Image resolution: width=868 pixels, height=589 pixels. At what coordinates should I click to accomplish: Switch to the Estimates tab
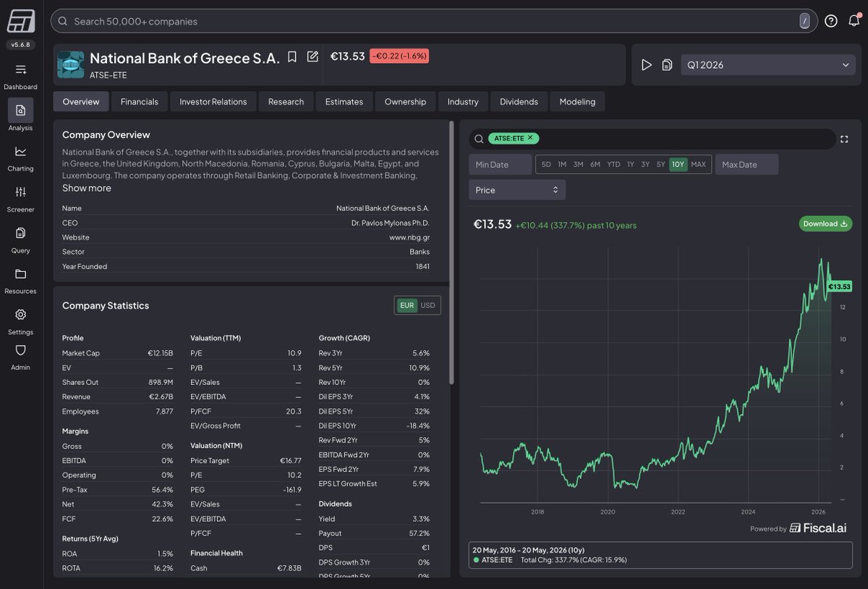point(344,102)
